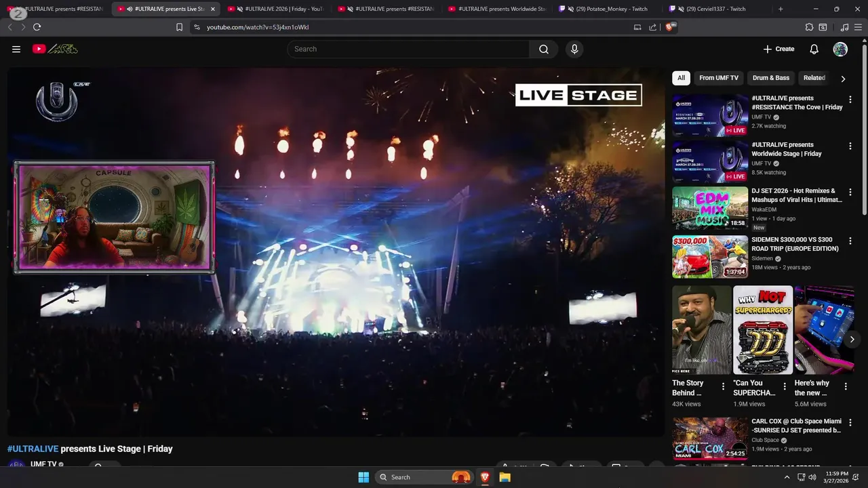Unmute the Potatoe_Monkey tab audio

tap(571, 9)
